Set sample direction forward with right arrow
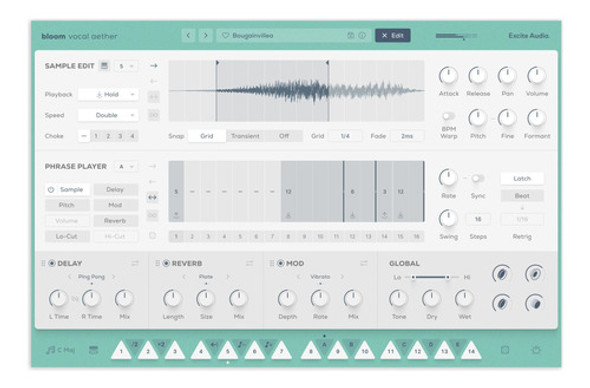 pos(154,65)
